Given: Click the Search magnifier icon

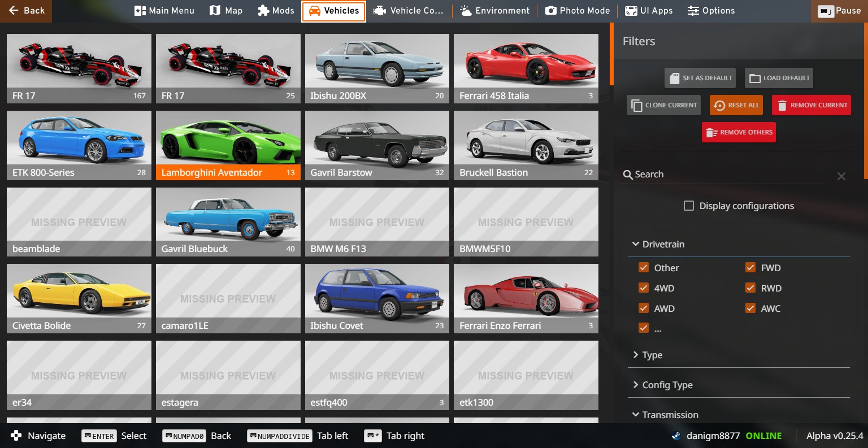Looking at the screenshot, I should click(628, 175).
